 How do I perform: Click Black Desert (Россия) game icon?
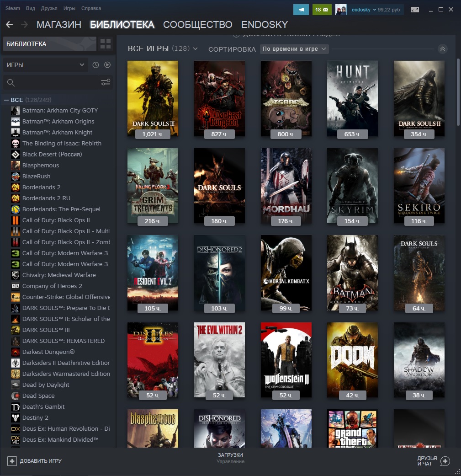(16, 154)
